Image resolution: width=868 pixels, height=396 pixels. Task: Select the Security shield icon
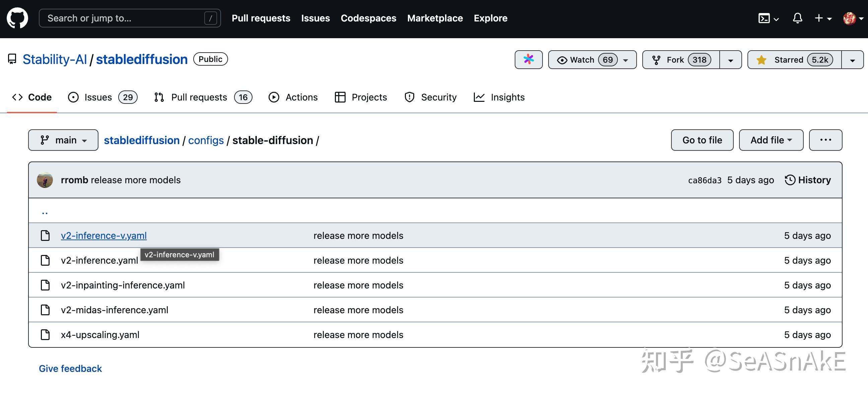click(409, 97)
